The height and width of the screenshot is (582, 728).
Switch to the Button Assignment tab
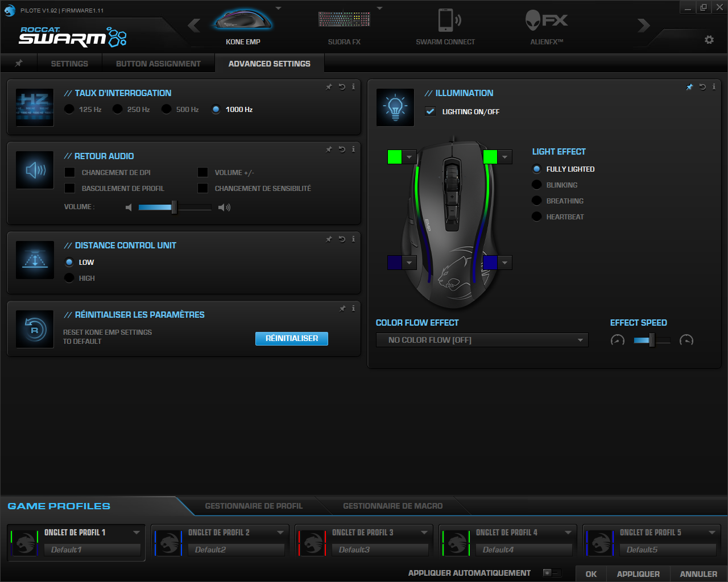click(x=158, y=64)
